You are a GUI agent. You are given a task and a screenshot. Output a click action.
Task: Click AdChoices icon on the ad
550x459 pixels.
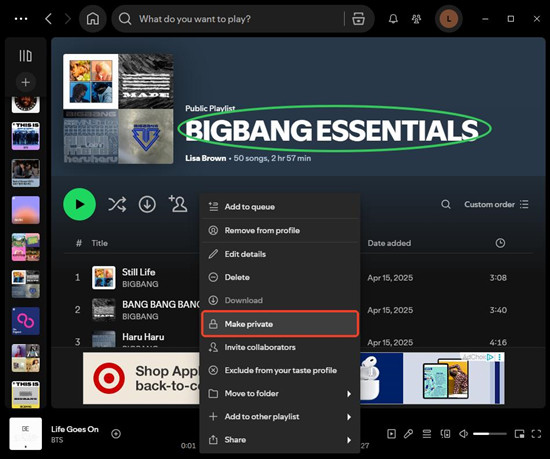pyautogui.click(x=490, y=357)
